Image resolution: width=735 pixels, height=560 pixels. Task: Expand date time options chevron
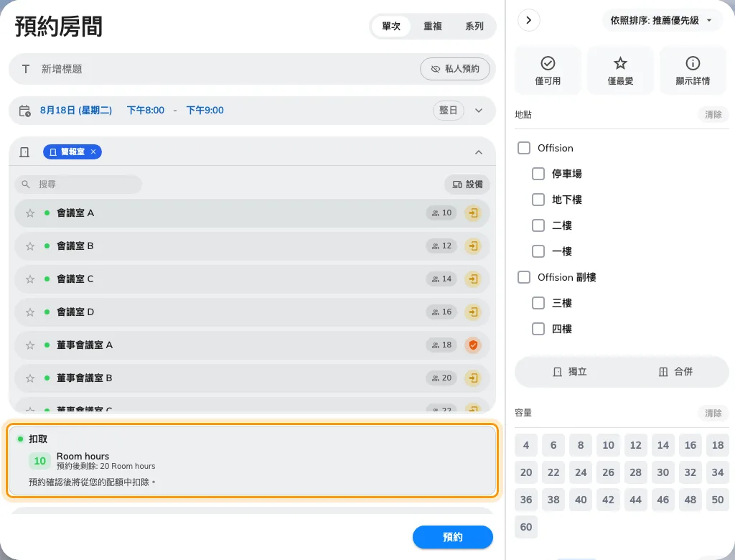(479, 111)
